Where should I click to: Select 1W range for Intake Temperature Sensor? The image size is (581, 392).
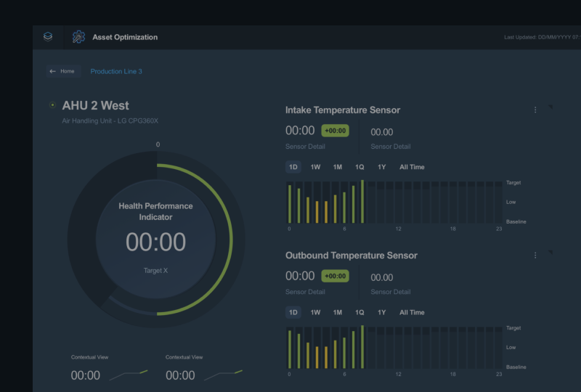315,167
